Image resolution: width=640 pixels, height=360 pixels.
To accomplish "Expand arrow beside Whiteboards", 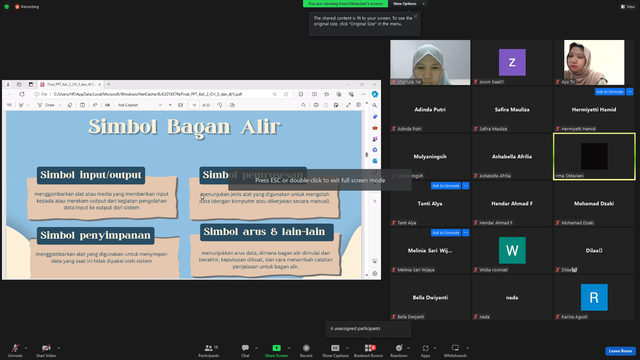I will point(467,348).
